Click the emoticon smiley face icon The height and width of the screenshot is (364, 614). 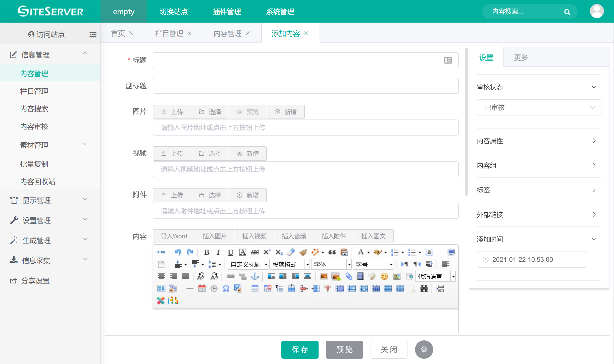click(384, 276)
